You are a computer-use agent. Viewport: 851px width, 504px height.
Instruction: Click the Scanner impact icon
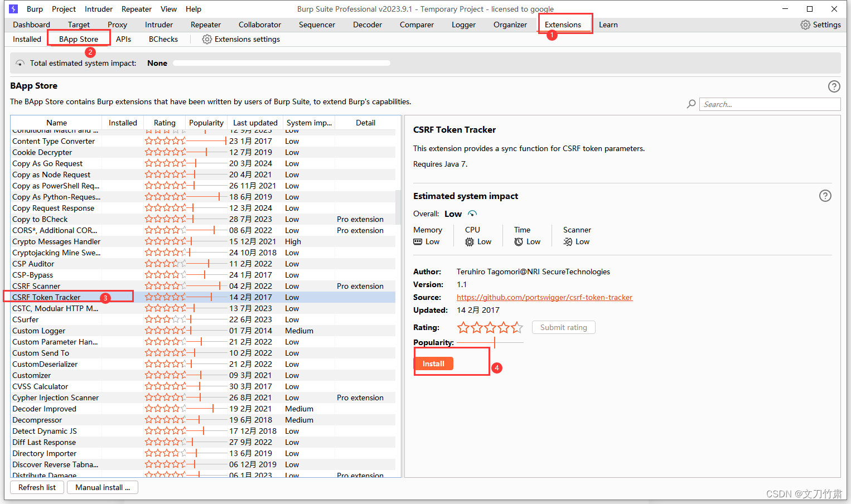click(568, 241)
